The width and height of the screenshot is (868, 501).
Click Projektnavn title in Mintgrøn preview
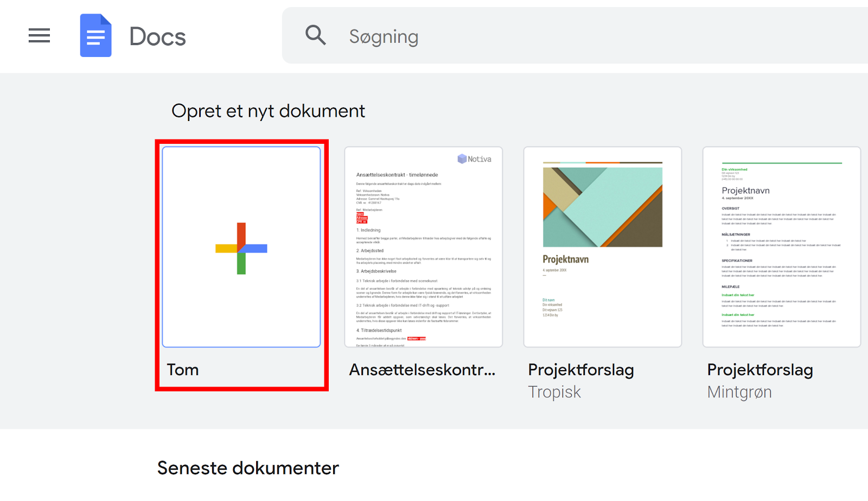click(745, 191)
